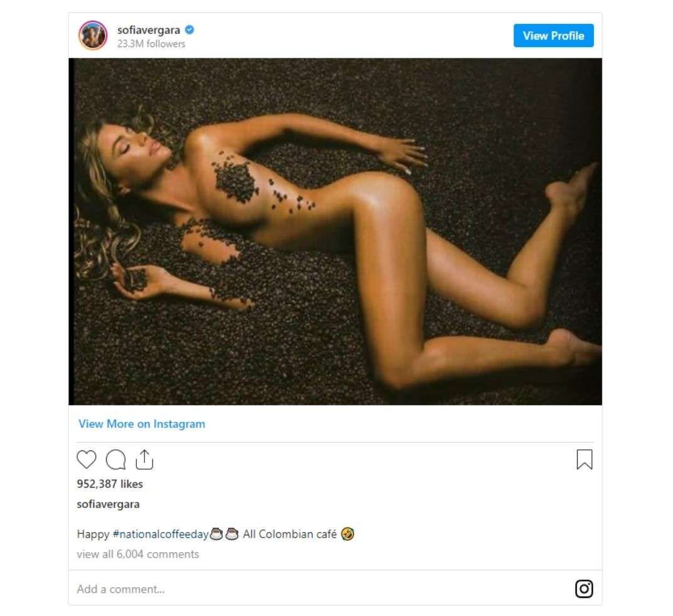This screenshot has height=616, width=673.
Task: Click sofiavergara username above the caption
Action: point(108,504)
